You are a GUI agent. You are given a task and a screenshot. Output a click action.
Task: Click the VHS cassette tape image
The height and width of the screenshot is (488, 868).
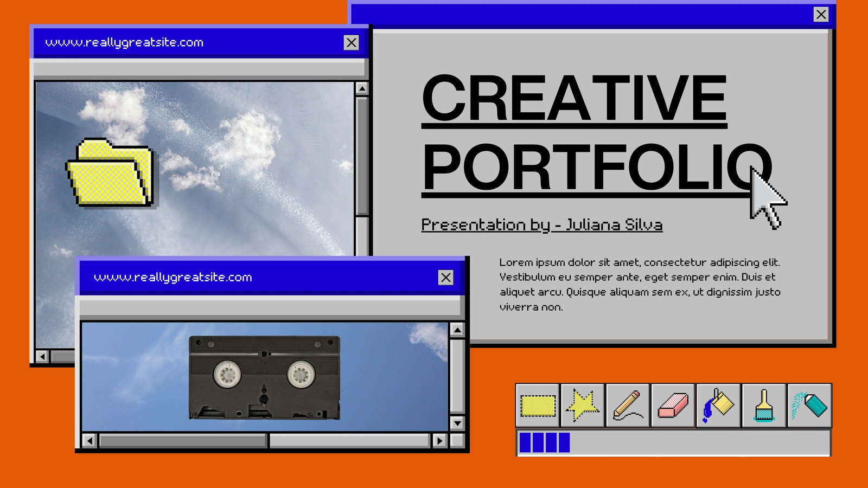coord(265,377)
